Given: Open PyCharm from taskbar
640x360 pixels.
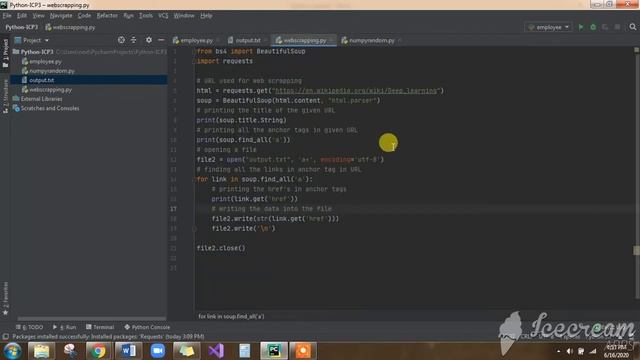Looking at the screenshot, I should click(x=274, y=351).
